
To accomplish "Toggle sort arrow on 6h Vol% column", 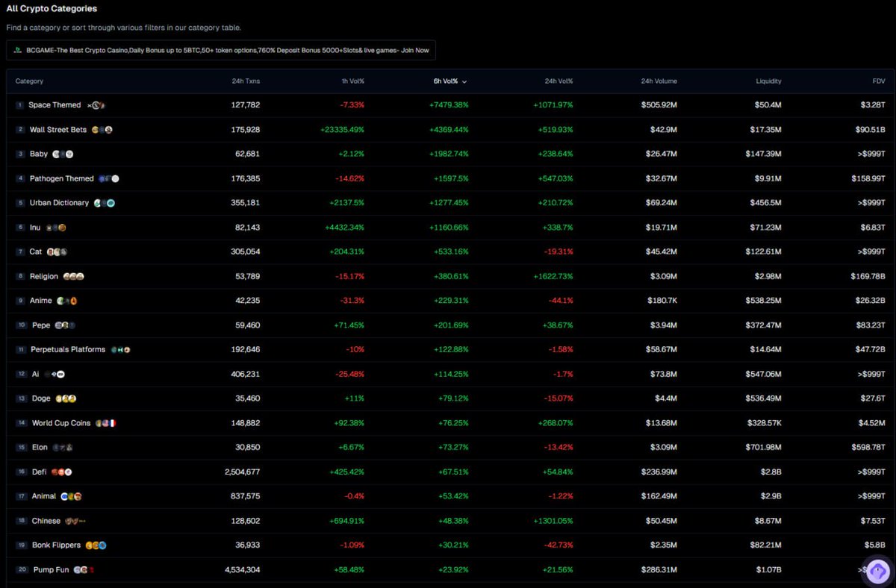I will click(465, 81).
